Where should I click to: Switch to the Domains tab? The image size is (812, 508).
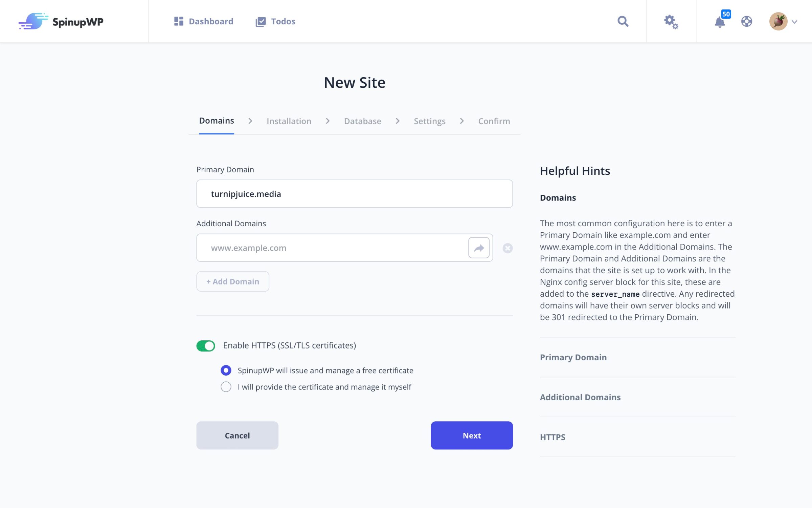coord(216,121)
